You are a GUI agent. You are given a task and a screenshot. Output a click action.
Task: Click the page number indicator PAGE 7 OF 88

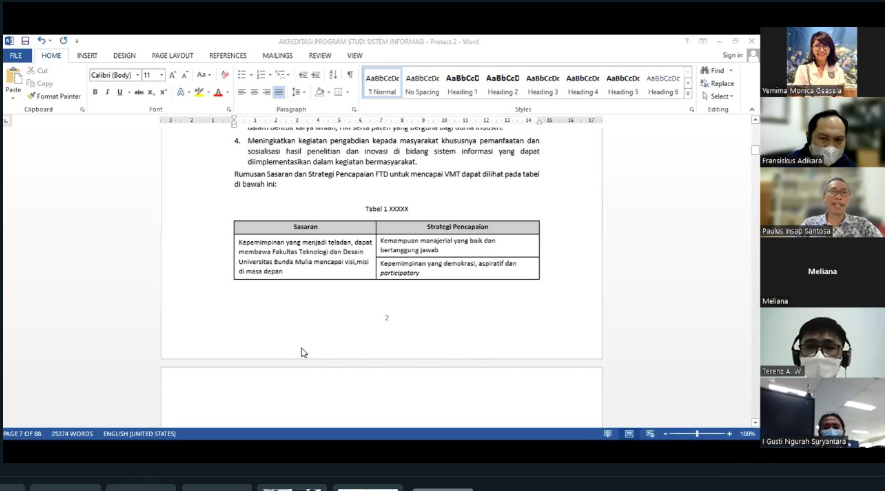[x=23, y=433]
